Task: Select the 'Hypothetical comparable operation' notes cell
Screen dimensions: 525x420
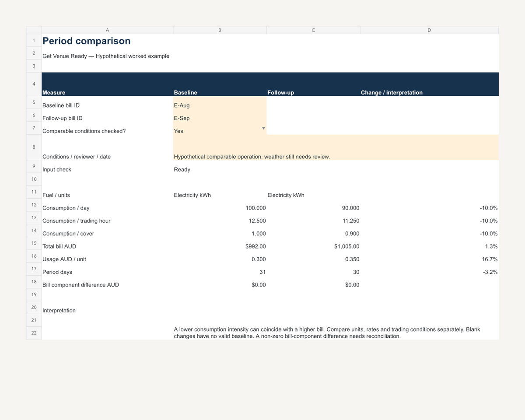Action: tap(336, 147)
